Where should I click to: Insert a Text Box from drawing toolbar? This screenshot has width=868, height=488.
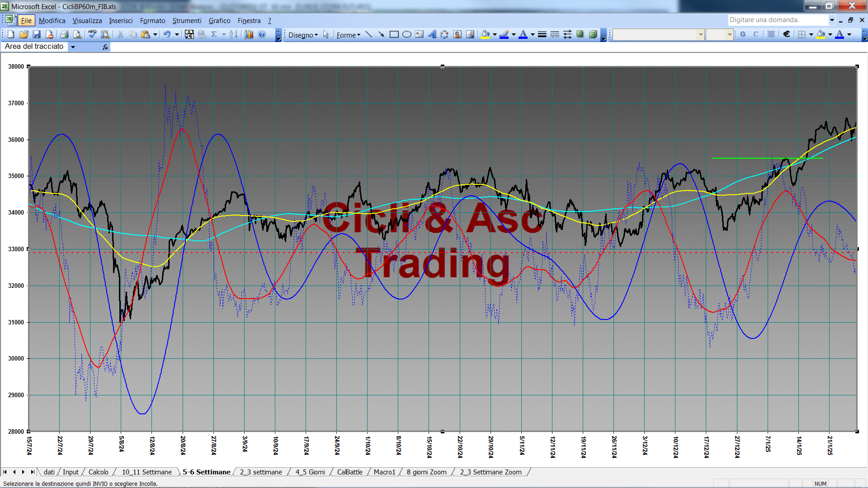(419, 34)
